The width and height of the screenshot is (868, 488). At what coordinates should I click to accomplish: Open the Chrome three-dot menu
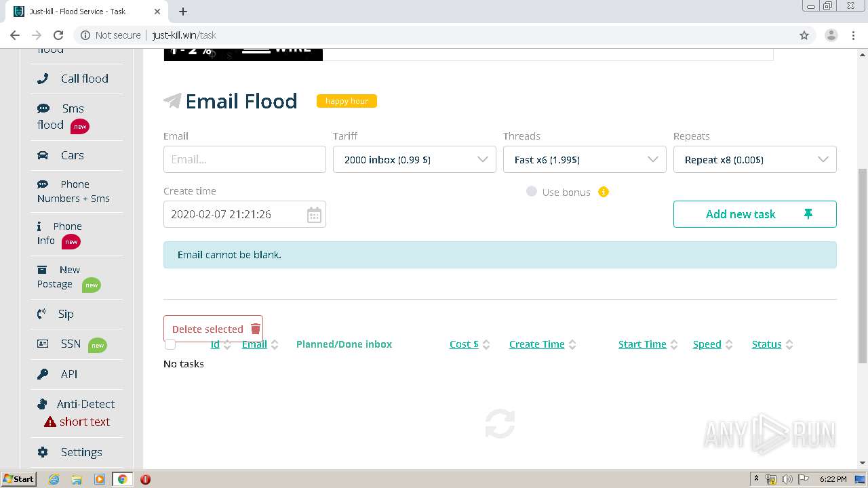(x=852, y=35)
